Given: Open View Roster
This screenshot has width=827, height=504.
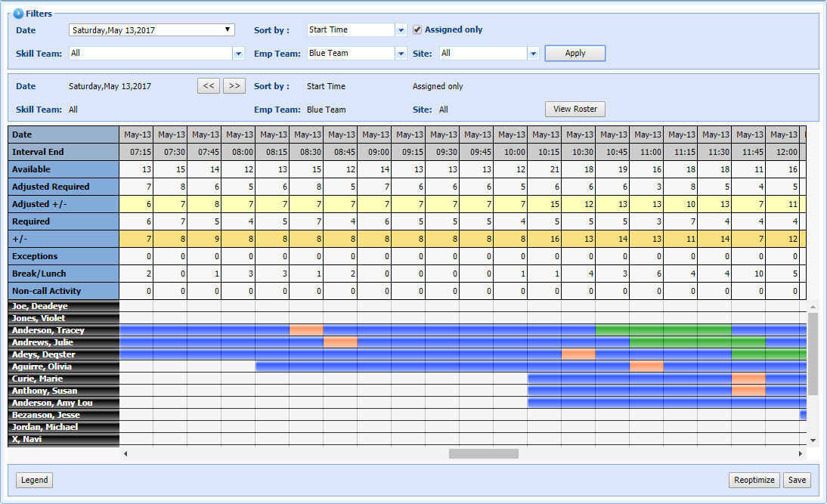Looking at the screenshot, I should (575, 110).
